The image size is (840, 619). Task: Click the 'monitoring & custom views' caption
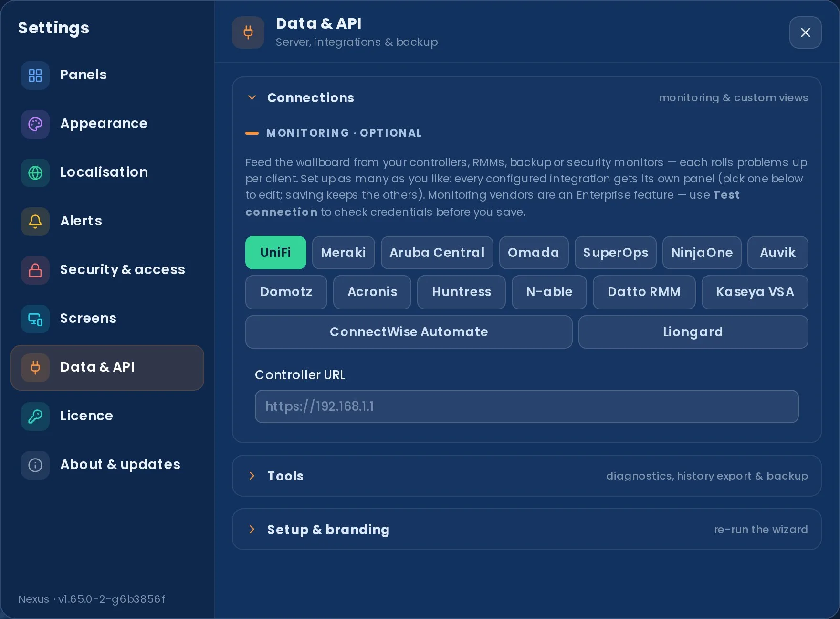pyautogui.click(x=734, y=97)
